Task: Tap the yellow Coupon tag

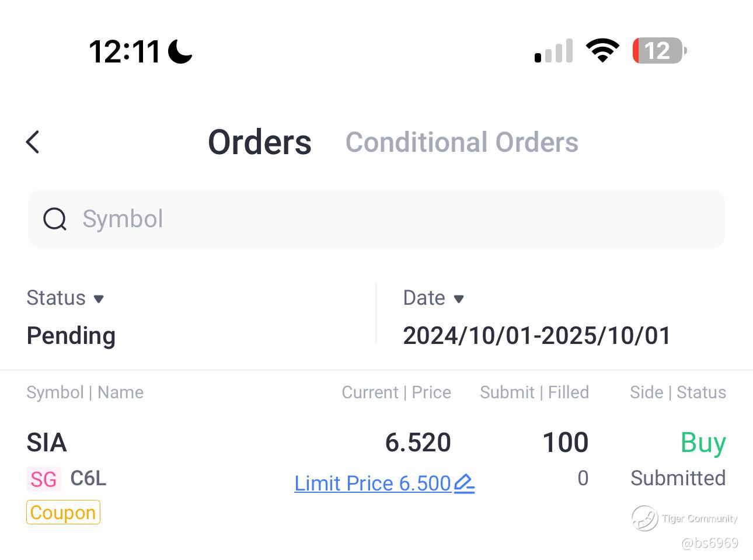Action: [x=63, y=512]
